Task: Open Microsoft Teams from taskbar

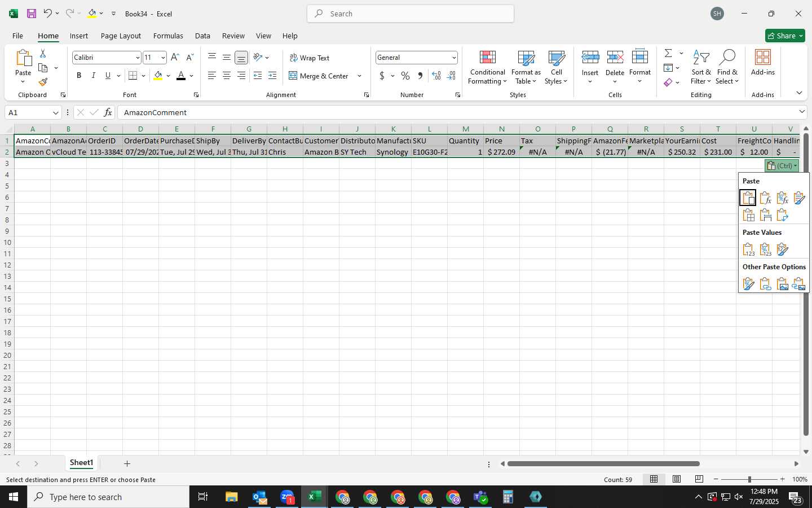Action: [480, 497]
